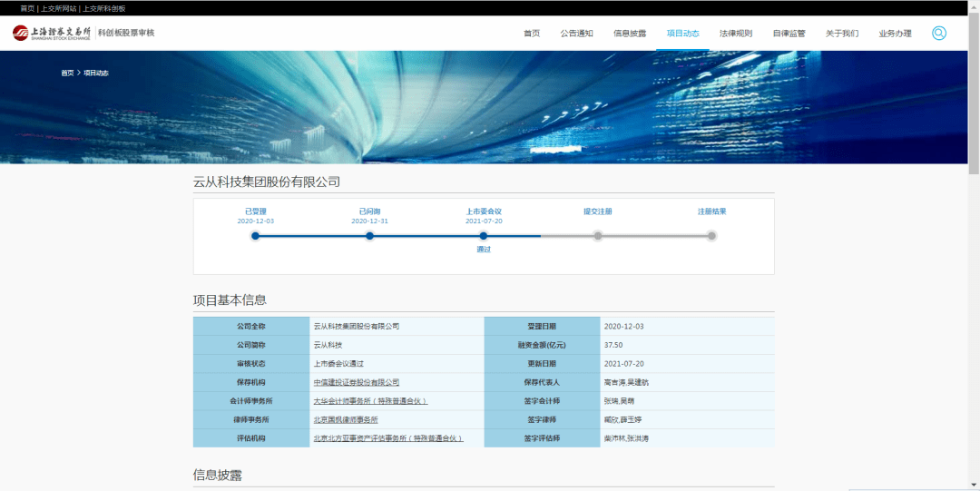Screen dimensions: 980x491
Task: Click the 更新日期 value 2021-07-20
Action: (x=622, y=363)
